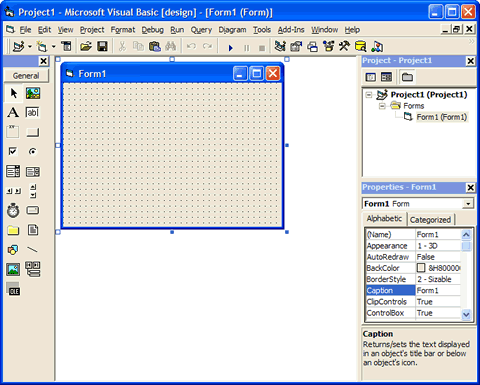The image size is (480, 385).
Task: Select the Label tool in the toolbox
Action: [13, 112]
